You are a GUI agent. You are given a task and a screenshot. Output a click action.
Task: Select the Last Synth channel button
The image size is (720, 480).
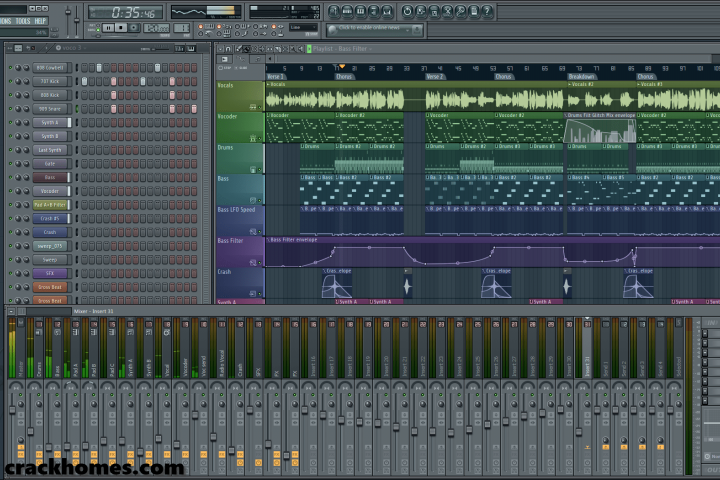point(50,150)
